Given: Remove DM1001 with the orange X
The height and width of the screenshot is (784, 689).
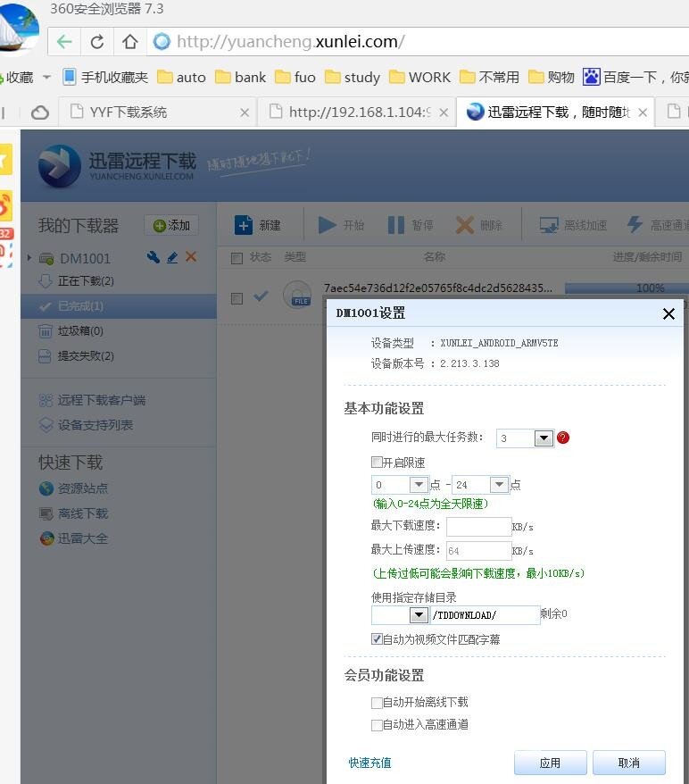Looking at the screenshot, I should coord(191,257).
